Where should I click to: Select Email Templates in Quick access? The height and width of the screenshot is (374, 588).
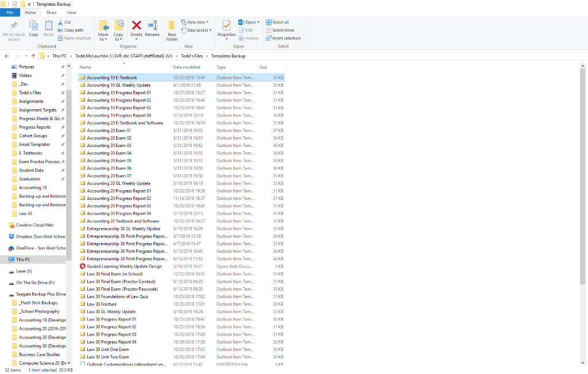click(34, 145)
